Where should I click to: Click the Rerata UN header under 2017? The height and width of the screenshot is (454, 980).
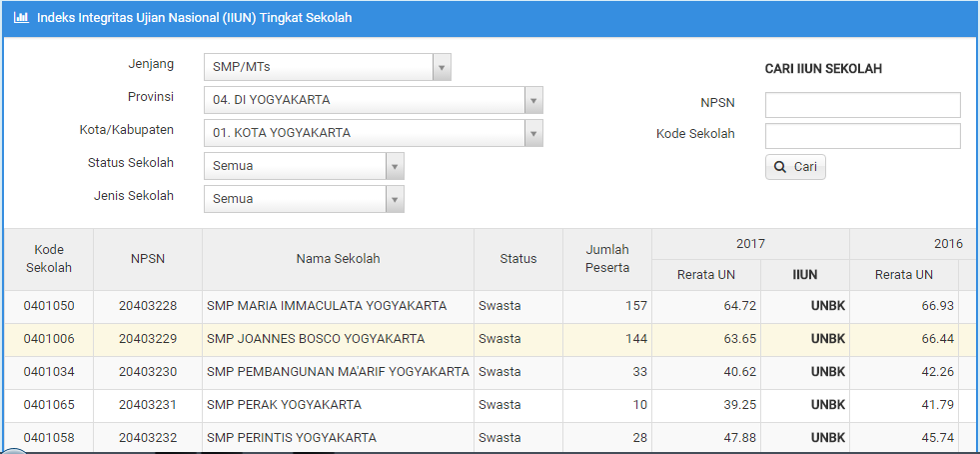pos(706,275)
